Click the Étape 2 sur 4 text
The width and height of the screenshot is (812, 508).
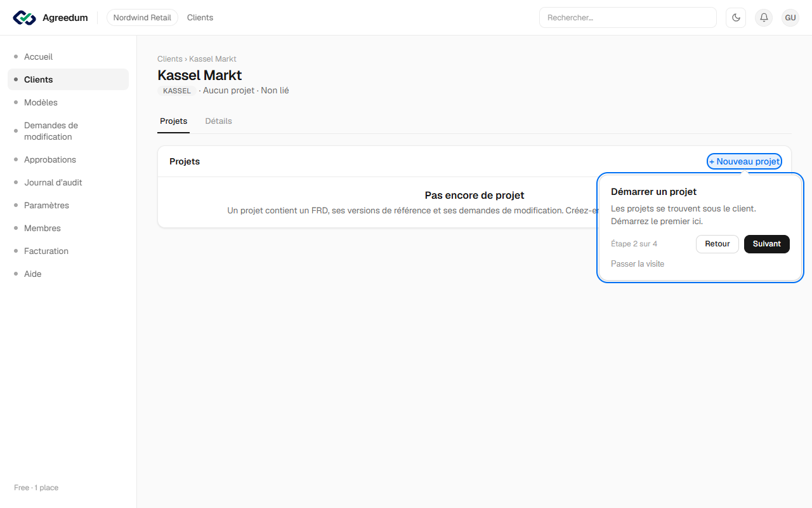(x=634, y=244)
